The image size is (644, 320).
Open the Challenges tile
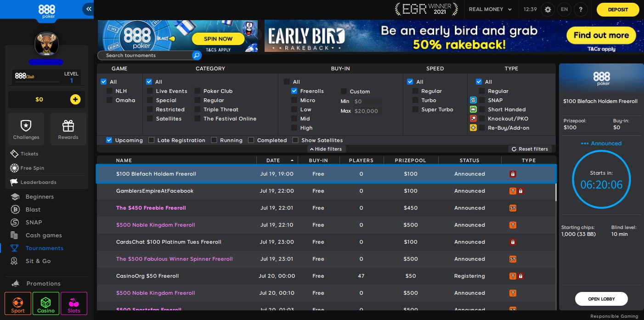pos(26,129)
